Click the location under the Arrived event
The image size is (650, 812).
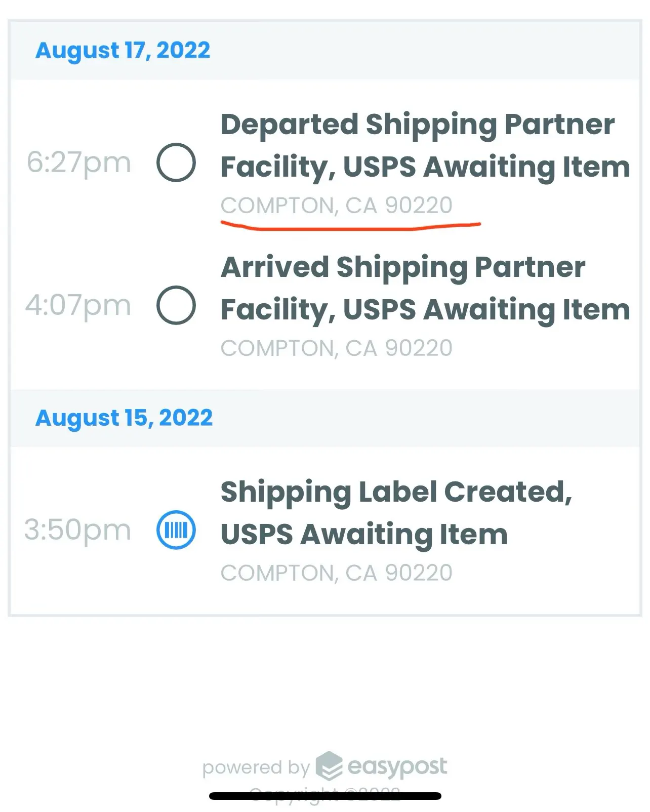[x=336, y=348]
